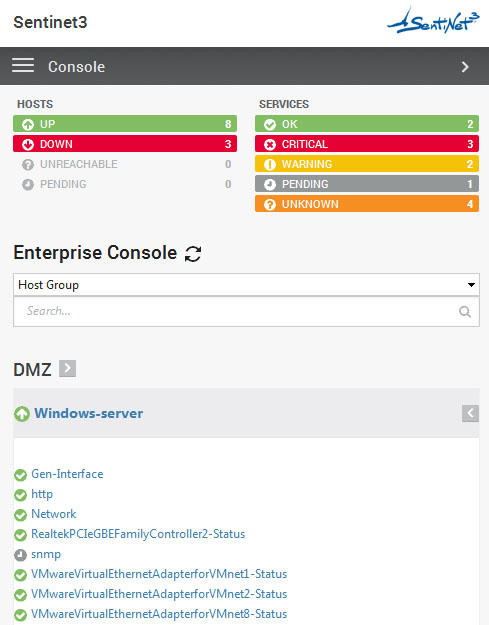Image resolution: width=489 pixels, height=625 pixels.
Task: Click the CRITICAL cross icon
Action: point(270,144)
